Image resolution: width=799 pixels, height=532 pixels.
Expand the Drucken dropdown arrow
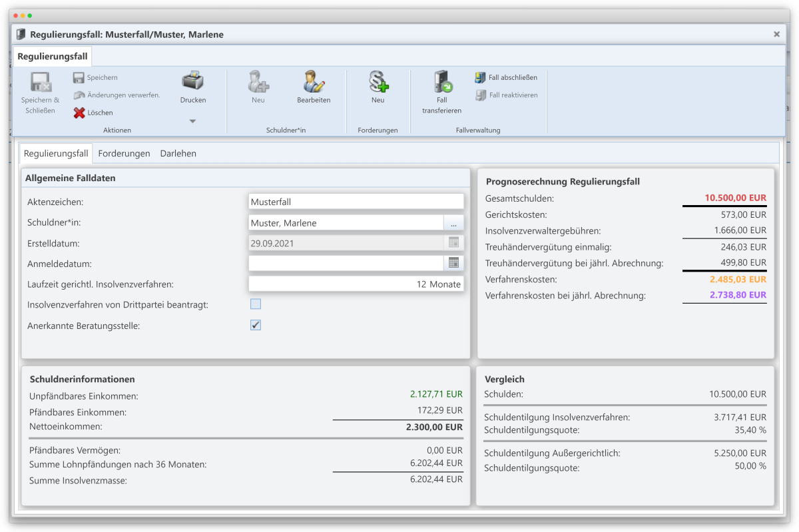click(192, 121)
